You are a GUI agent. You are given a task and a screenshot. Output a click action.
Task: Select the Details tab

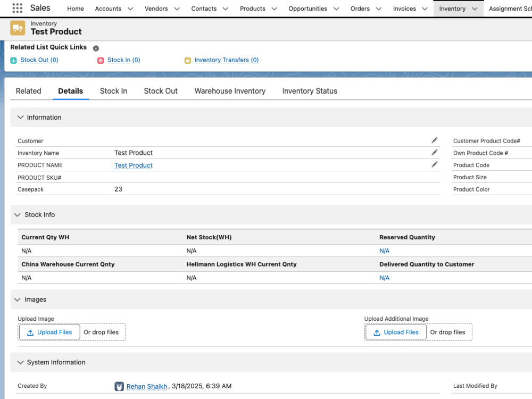coord(71,91)
